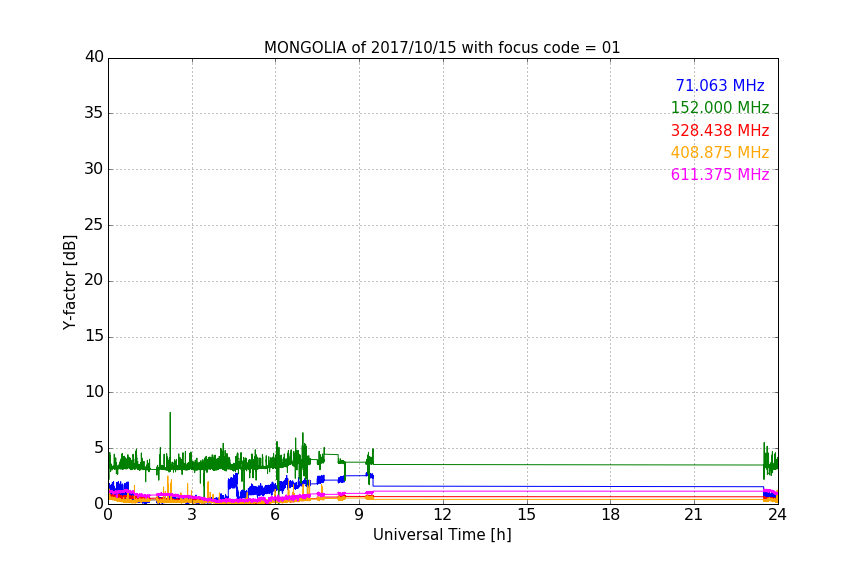
Task: Click the x-axis tick label 18
Action: 610,515
